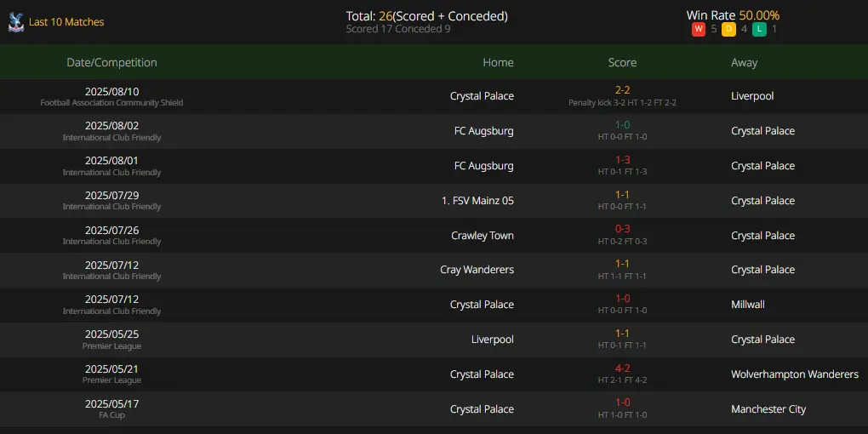Click the green L losses badge
This screenshot has width=868, height=434.
[759, 29]
